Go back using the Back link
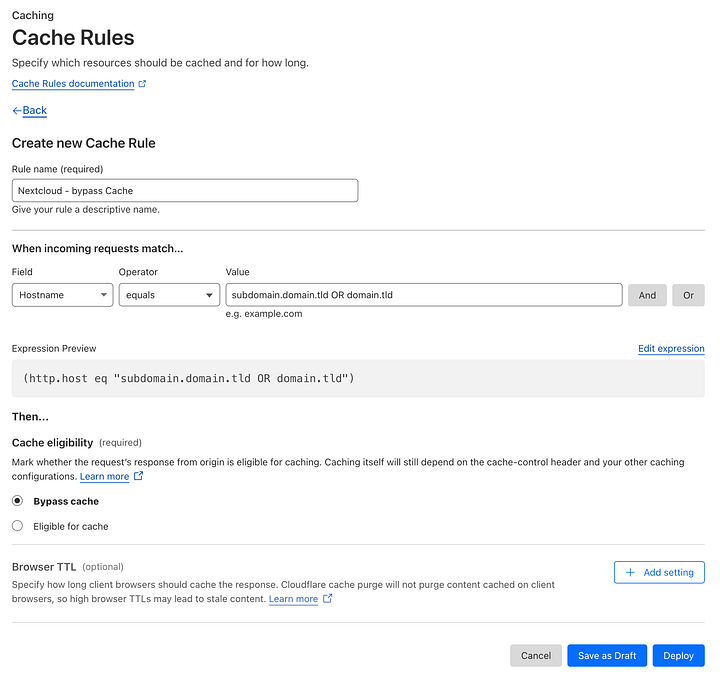The width and height of the screenshot is (720, 677). pyautogui.click(x=34, y=110)
